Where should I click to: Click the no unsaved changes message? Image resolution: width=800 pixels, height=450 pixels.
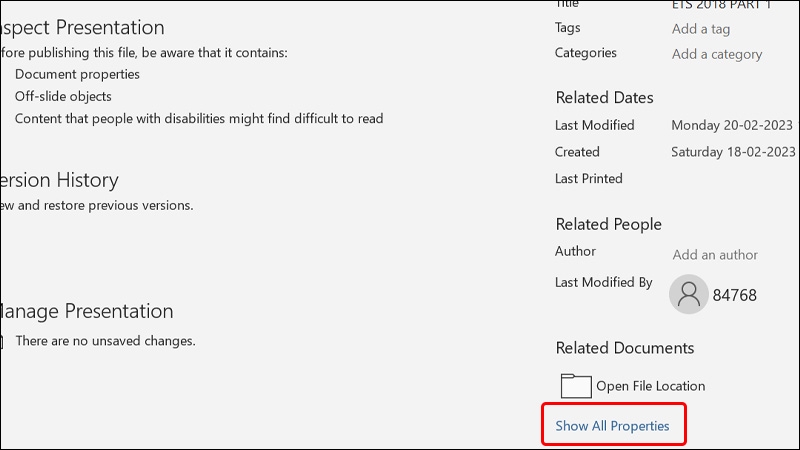[x=105, y=341]
